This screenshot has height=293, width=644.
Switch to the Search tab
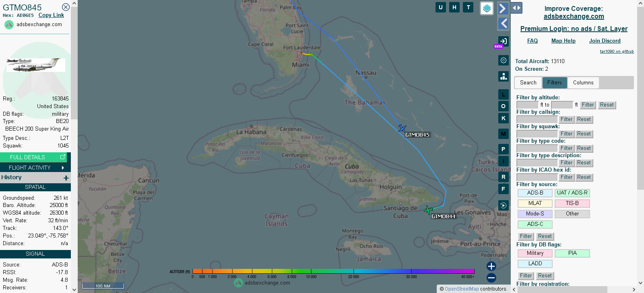(528, 83)
